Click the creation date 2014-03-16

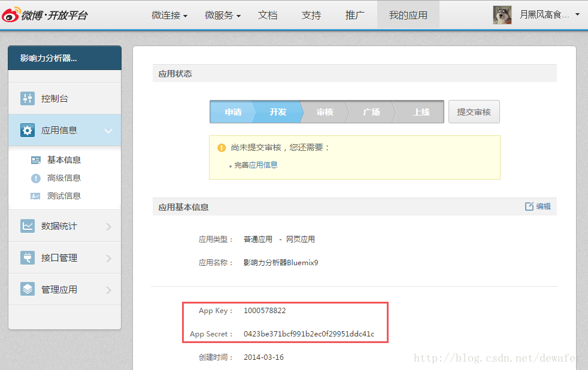point(263,357)
